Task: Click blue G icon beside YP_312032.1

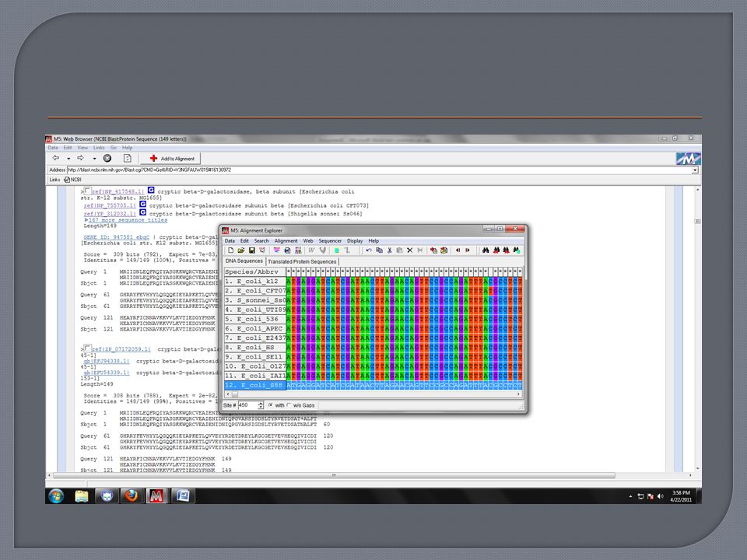Action: (x=142, y=212)
